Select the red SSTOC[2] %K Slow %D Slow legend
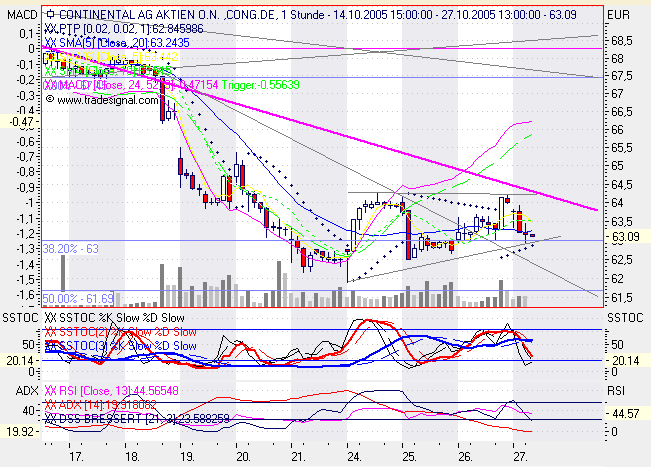 tap(120, 332)
